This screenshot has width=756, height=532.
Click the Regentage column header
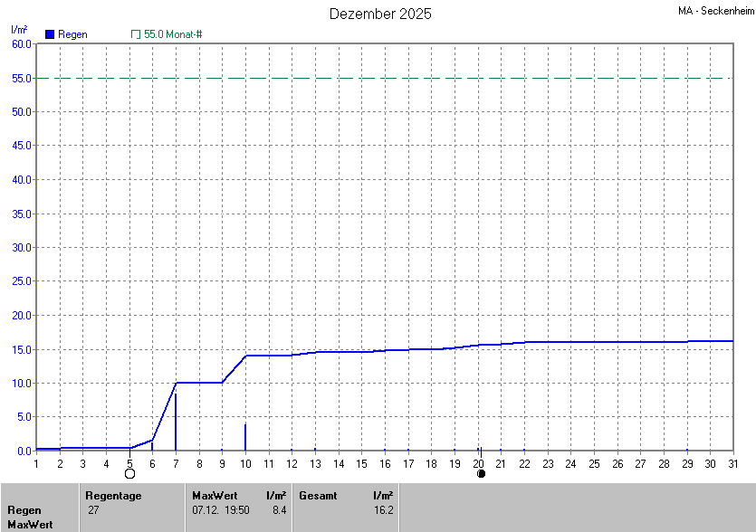coord(113,496)
